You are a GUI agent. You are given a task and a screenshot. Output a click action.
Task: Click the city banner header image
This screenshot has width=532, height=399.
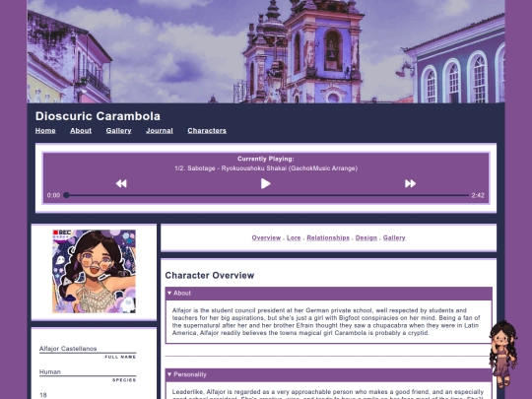tap(266, 51)
